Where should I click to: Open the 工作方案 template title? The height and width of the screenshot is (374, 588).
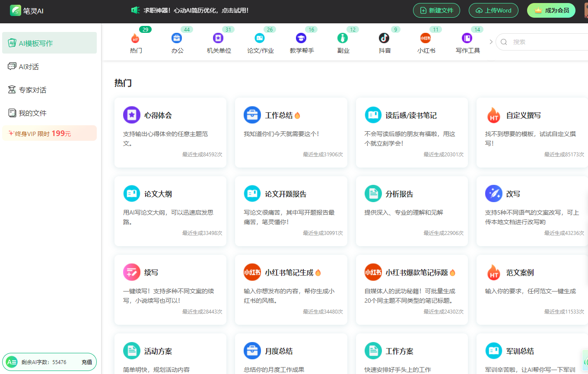pyautogui.click(x=399, y=351)
